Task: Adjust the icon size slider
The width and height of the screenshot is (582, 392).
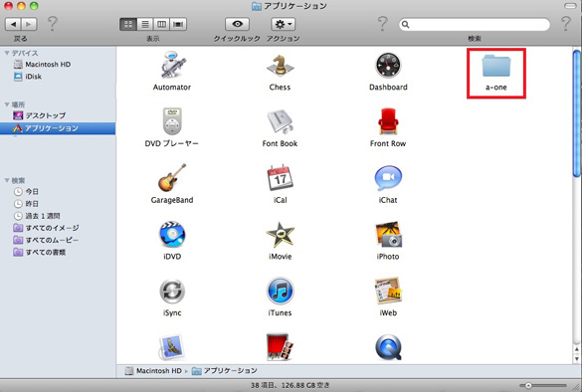Action: pos(543,385)
